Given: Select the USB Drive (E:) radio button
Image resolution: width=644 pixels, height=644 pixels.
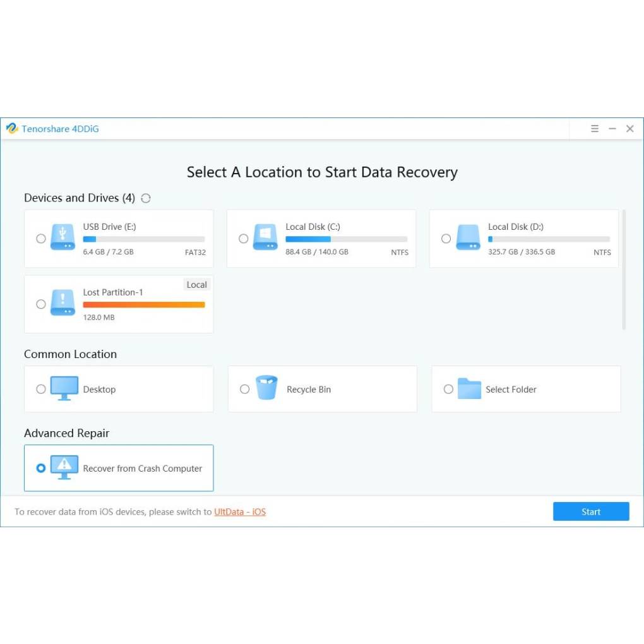Looking at the screenshot, I should click(40, 239).
